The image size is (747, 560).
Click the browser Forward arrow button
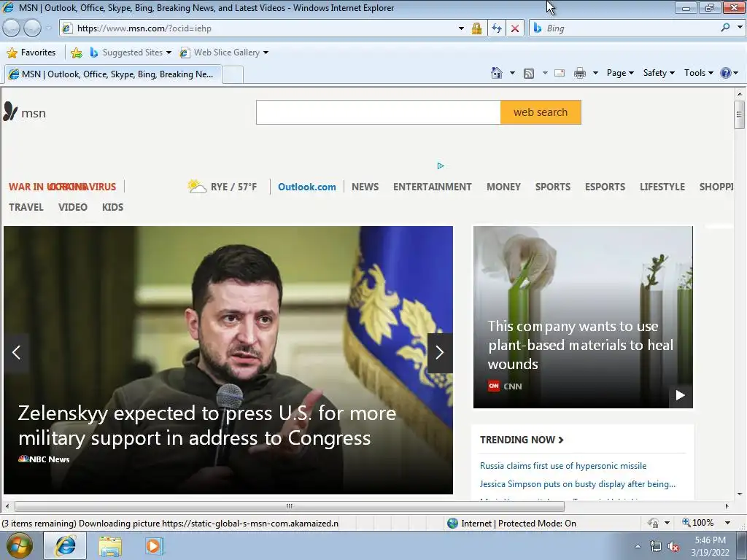(x=32, y=28)
